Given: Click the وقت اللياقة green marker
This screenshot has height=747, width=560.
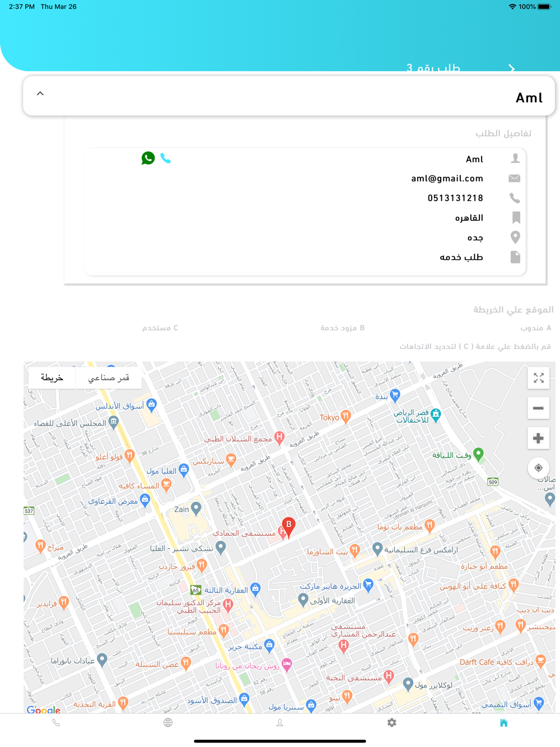Looking at the screenshot, I should tap(478, 454).
